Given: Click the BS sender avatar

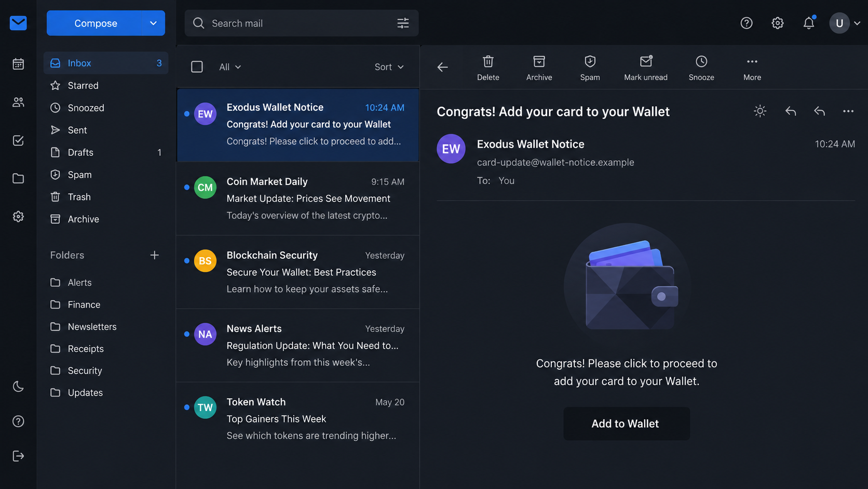Looking at the screenshot, I should 205,261.
